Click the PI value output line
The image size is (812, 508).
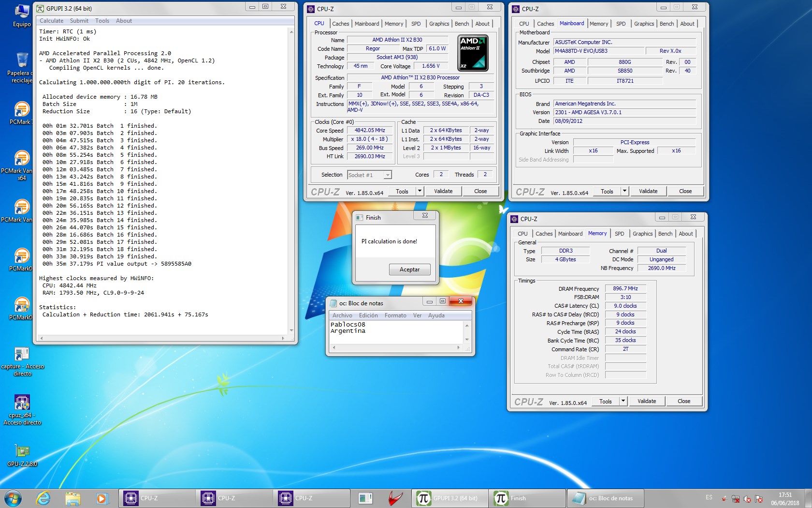pyautogui.click(x=117, y=264)
